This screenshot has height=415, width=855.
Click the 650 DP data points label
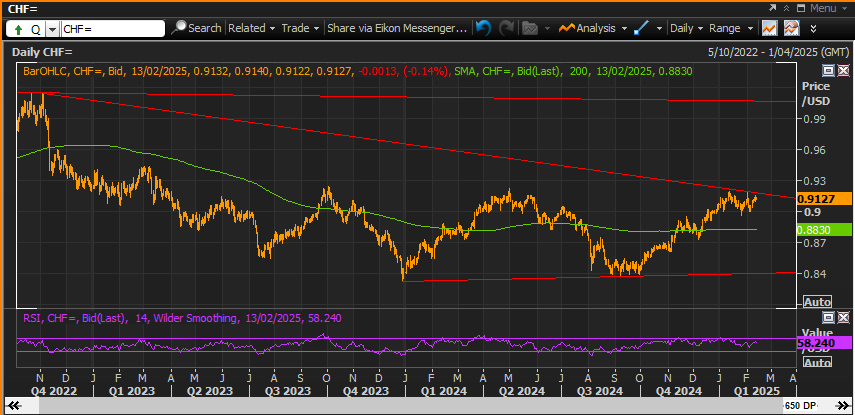coord(800,406)
